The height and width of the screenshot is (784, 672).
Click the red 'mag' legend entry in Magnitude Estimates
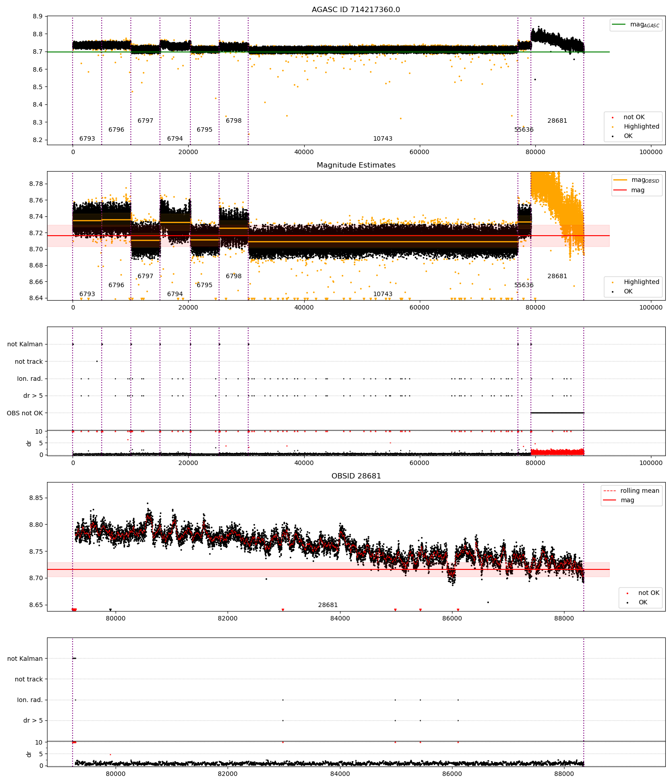[x=629, y=190]
